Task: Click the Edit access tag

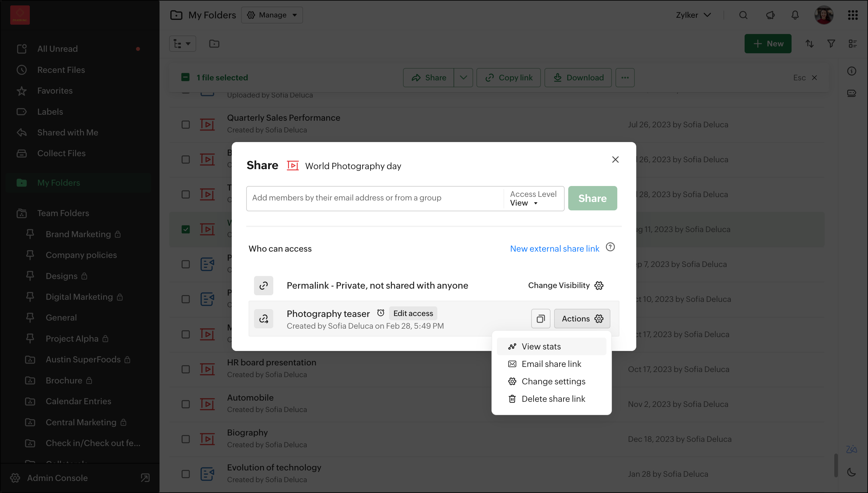Action: coord(413,313)
